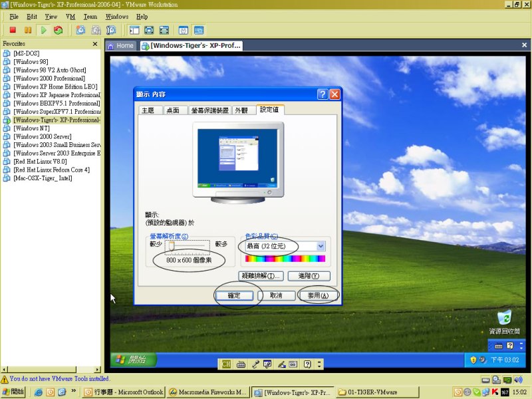Click the CH language indicator on the IME bar
Viewport: 532px width, 399px height.
pos(226,364)
